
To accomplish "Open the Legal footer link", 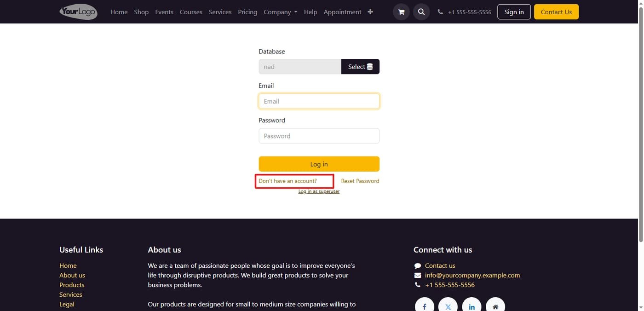I will (67, 305).
